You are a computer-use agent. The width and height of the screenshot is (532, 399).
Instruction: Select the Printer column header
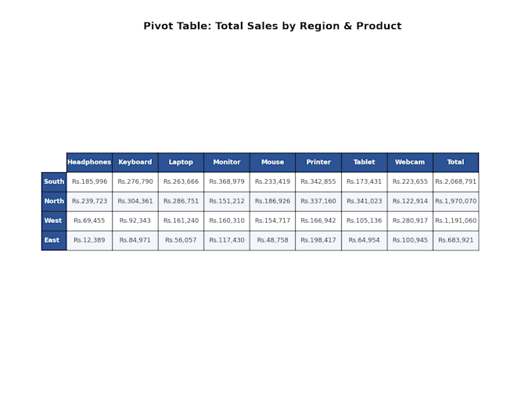(318, 162)
